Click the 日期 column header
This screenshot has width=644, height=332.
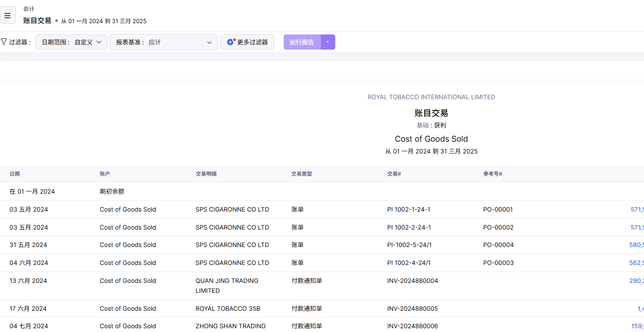tap(15, 174)
